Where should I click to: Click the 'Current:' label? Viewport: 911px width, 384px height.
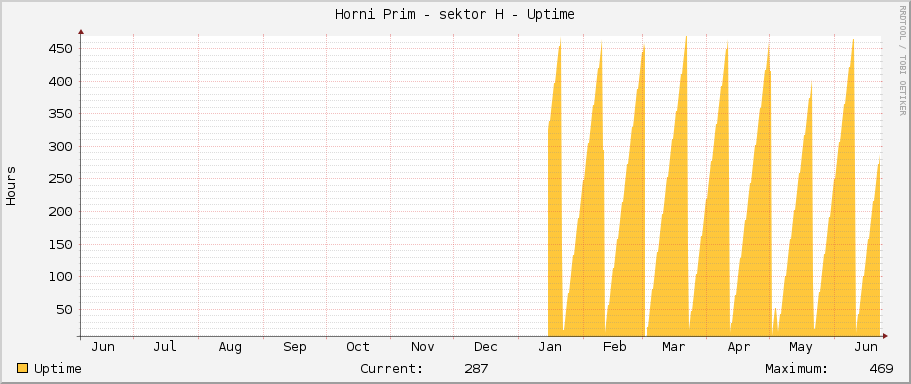coord(392,369)
